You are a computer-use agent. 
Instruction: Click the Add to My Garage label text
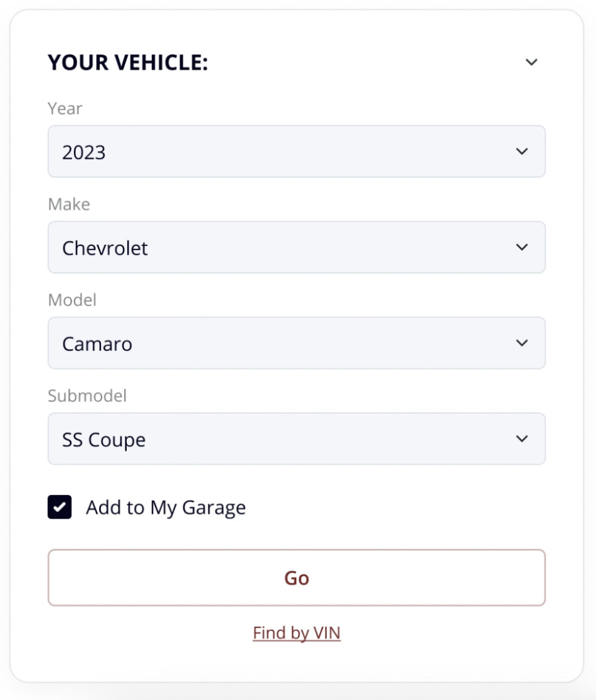coord(166,507)
